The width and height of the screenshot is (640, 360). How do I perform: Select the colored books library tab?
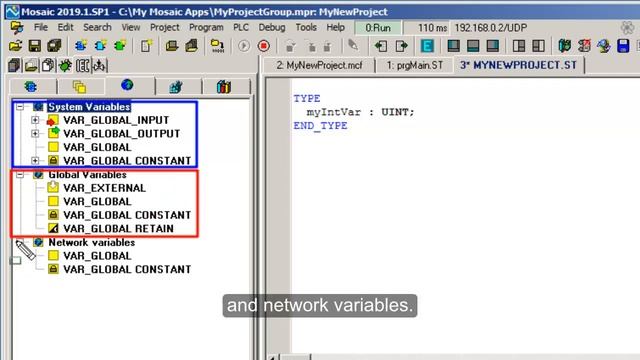point(224,87)
